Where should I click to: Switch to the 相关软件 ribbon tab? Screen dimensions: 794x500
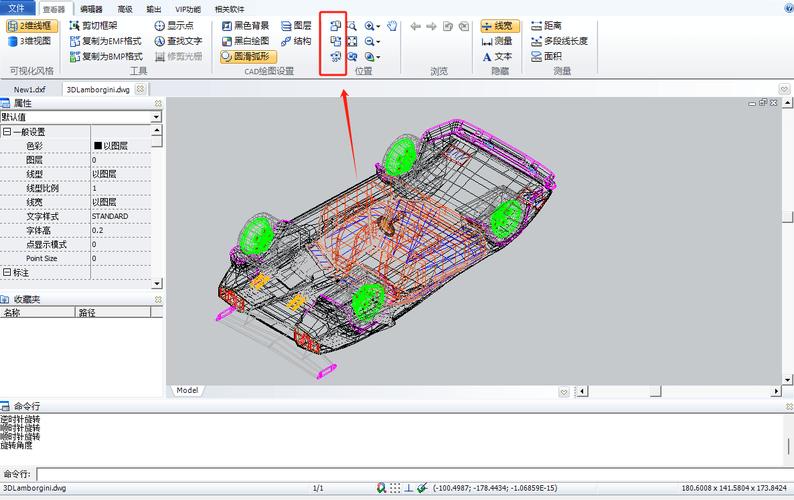229,9
